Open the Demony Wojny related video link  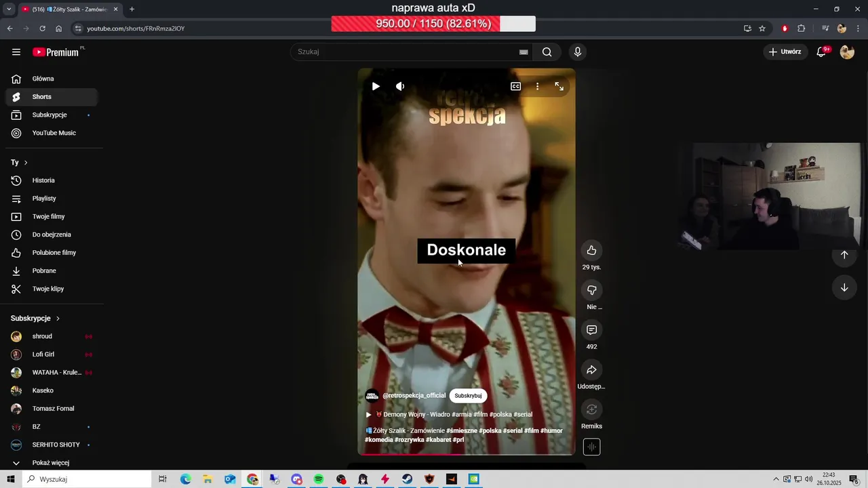click(449, 415)
